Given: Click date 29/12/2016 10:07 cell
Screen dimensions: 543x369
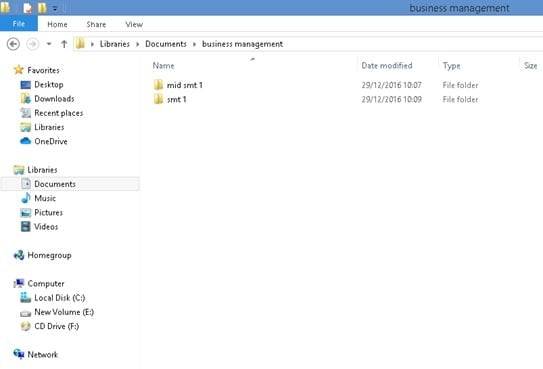Looking at the screenshot, I should (x=391, y=85).
